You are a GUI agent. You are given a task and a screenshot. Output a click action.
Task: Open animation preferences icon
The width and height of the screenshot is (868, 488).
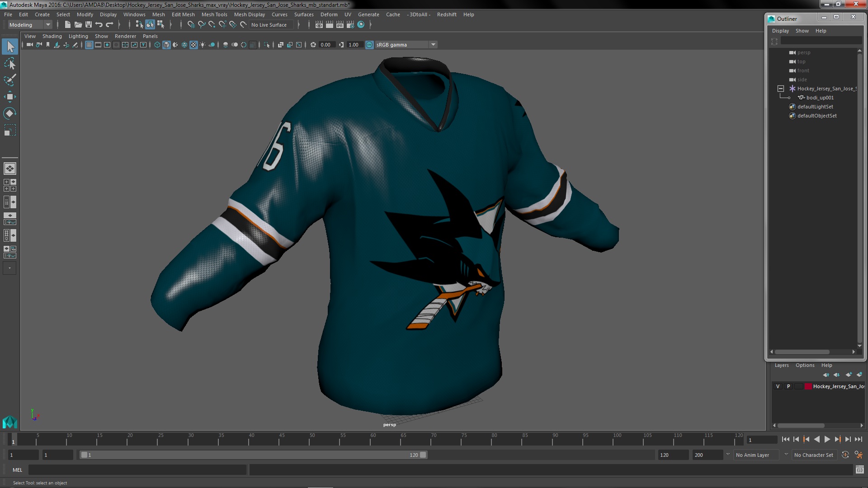pyautogui.click(x=859, y=455)
